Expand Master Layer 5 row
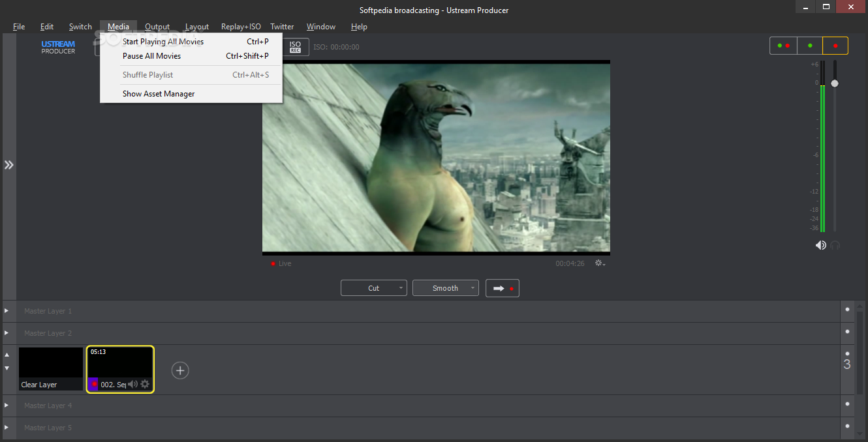Screen dimensions: 868x442 (7, 428)
